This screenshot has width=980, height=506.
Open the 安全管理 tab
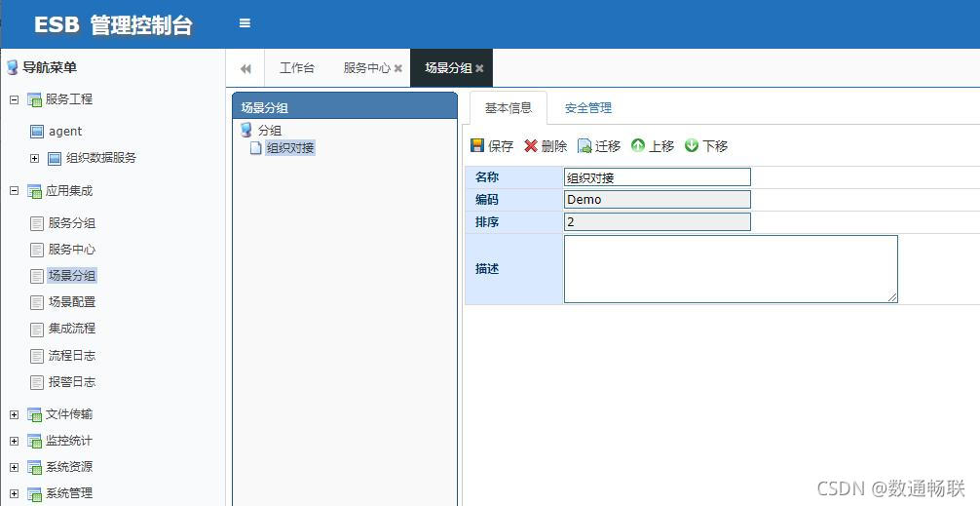click(x=588, y=107)
